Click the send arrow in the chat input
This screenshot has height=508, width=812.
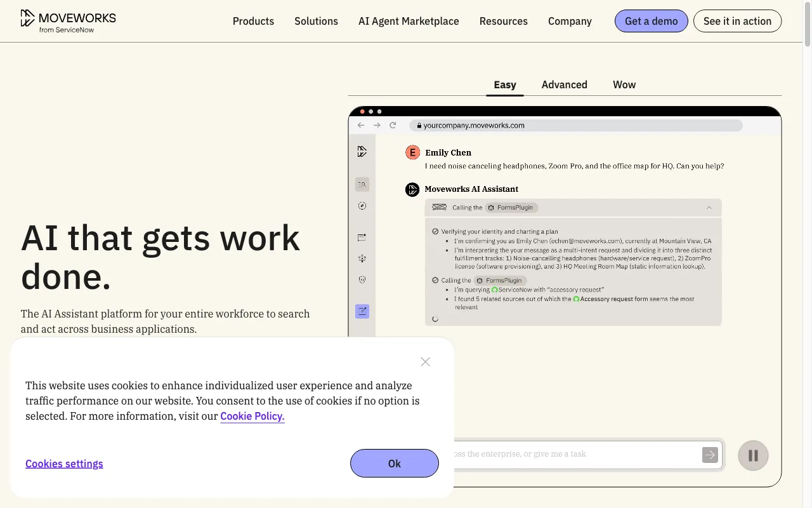pyautogui.click(x=710, y=455)
